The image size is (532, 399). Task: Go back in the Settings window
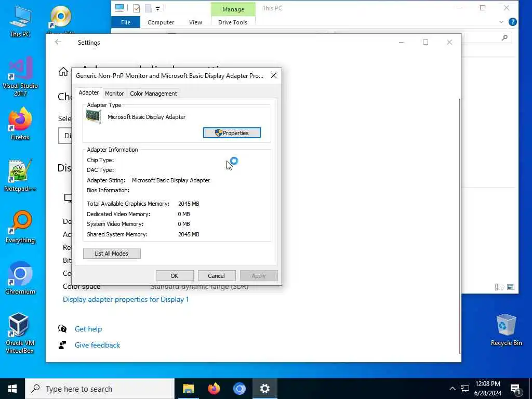pos(58,42)
